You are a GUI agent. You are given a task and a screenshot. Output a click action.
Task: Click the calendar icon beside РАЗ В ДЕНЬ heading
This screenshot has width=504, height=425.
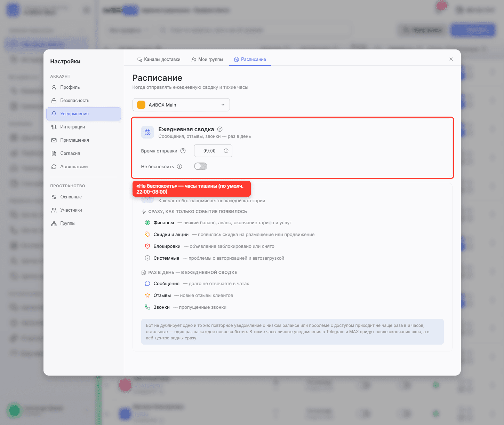[x=144, y=273]
